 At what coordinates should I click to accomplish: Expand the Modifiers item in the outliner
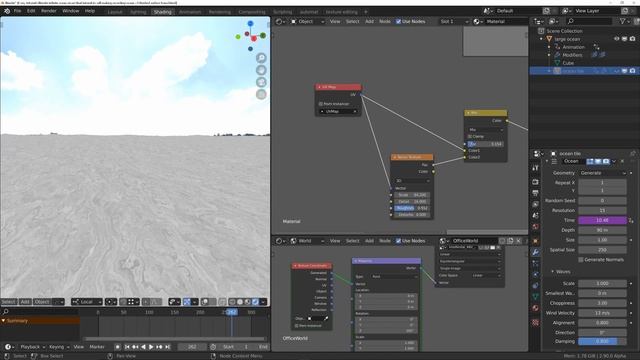[x=549, y=55]
